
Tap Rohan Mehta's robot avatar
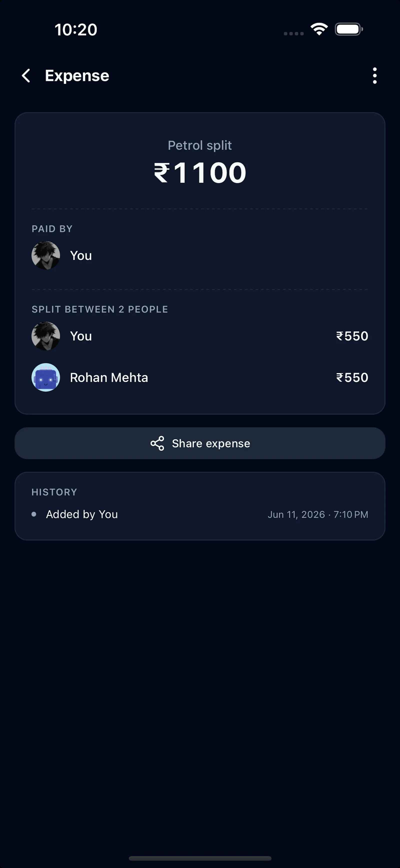click(x=46, y=377)
